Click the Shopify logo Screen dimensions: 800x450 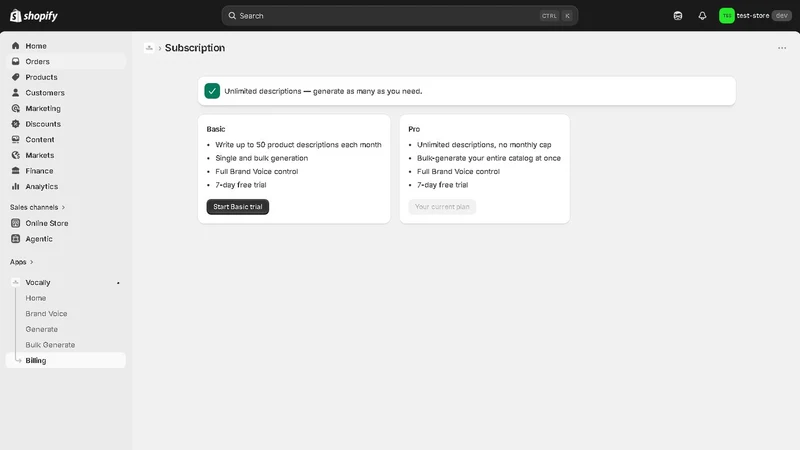tap(34, 16)
